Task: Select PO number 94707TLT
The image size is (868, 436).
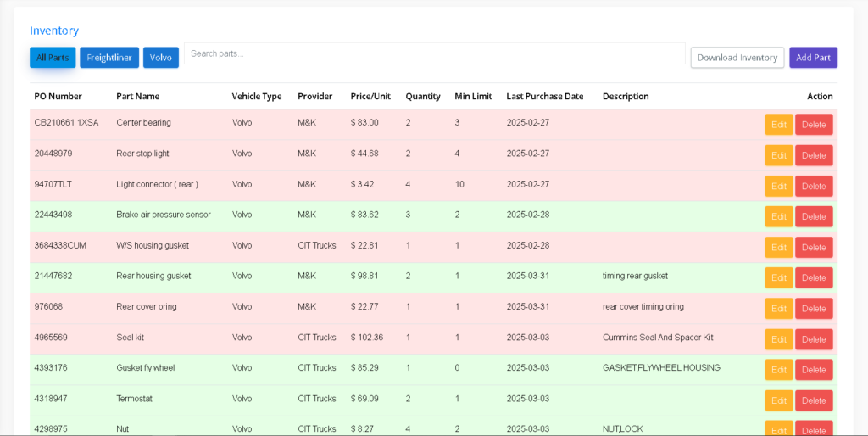Action: point(53,184)
